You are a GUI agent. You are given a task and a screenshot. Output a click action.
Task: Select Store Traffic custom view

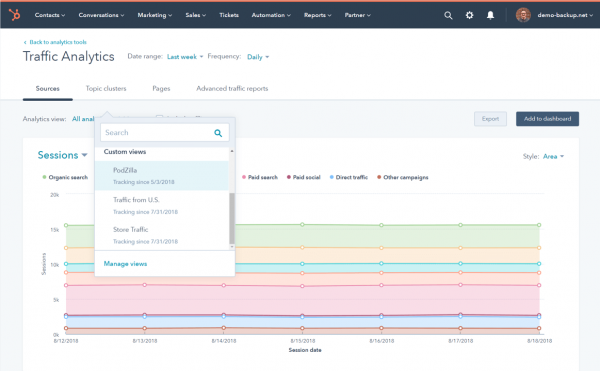162,235
